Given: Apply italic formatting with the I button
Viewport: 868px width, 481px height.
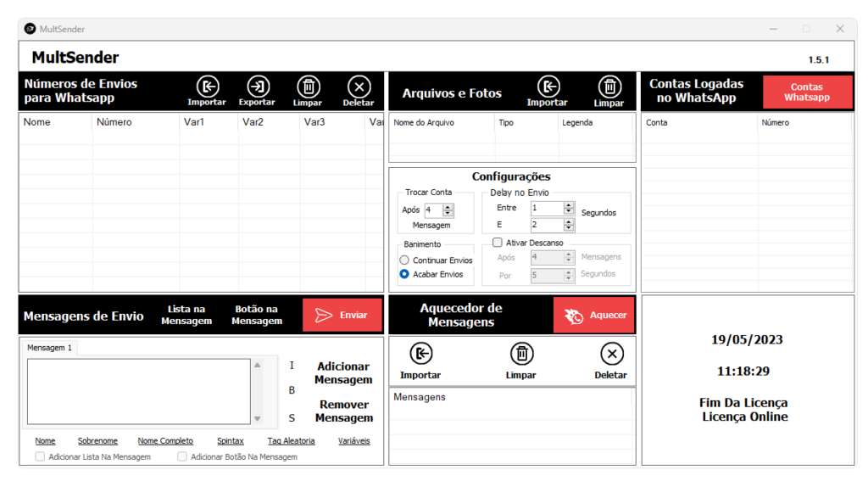Looking at the screenshot, I should (x=292, y=365).
